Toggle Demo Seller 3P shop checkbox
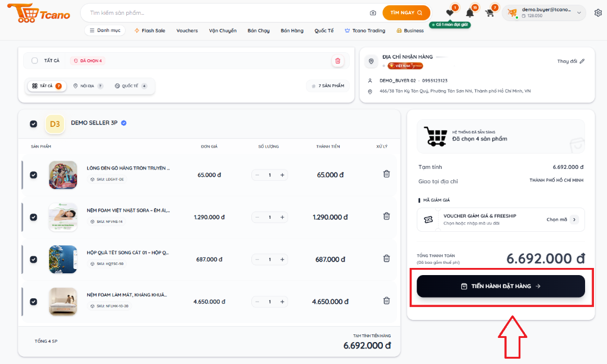The width and height of the screenshot is (607, 364). click(34, 124)
